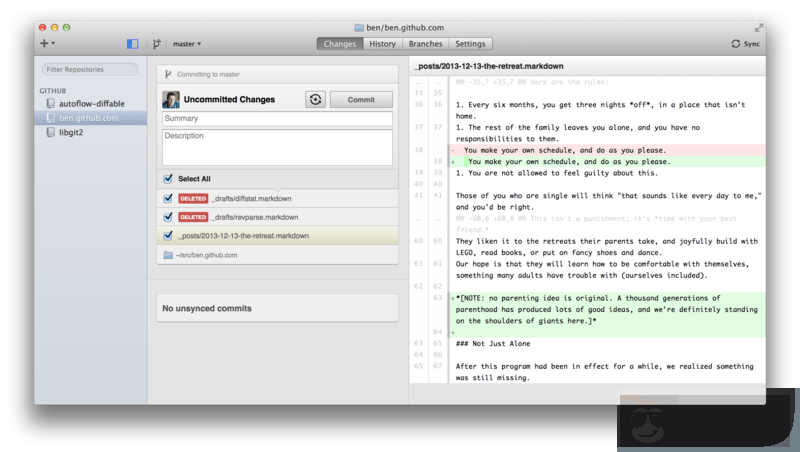Image resolution: width=800 pixels, height=452 pixels.
Task: Toggle the repository sidebar panel icon
Action: tap(132, 44)
